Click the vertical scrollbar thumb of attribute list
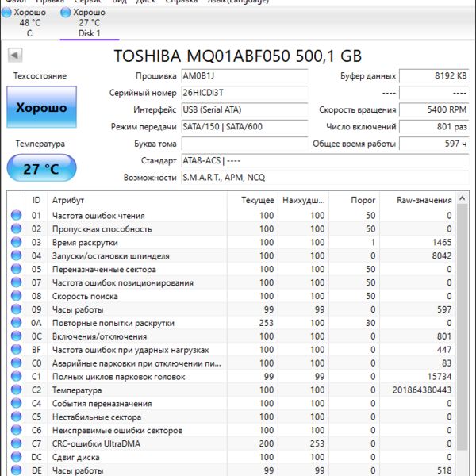The height and width of the screenshot is (476, 476). pos(462,327)
